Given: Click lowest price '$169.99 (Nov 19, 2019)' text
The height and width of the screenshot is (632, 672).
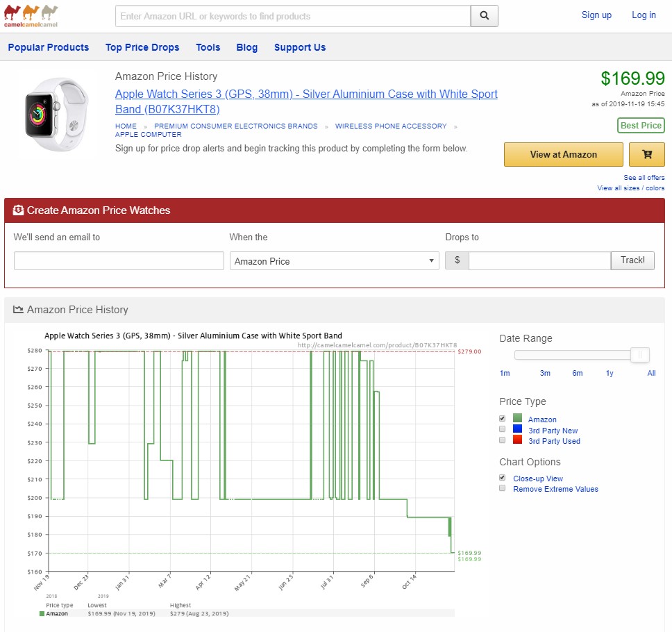Looking at the screenshot, I should (x=121, y=613).
